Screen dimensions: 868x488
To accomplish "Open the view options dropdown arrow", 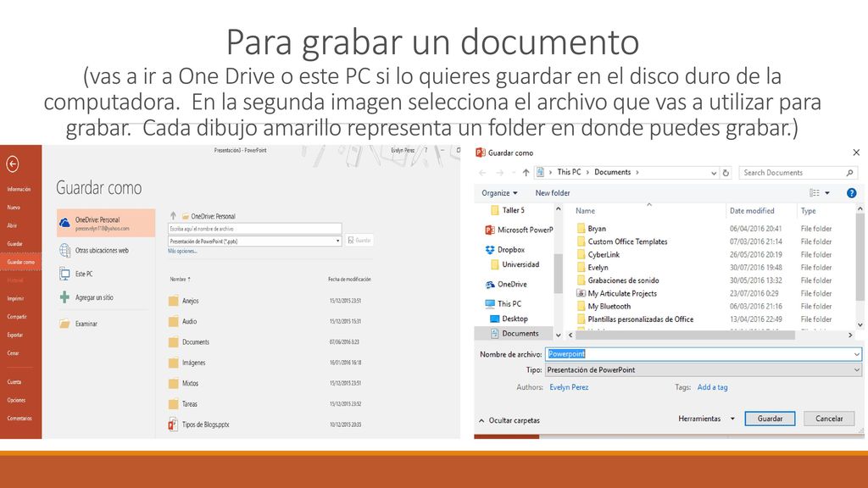I will tap(827, 193).
